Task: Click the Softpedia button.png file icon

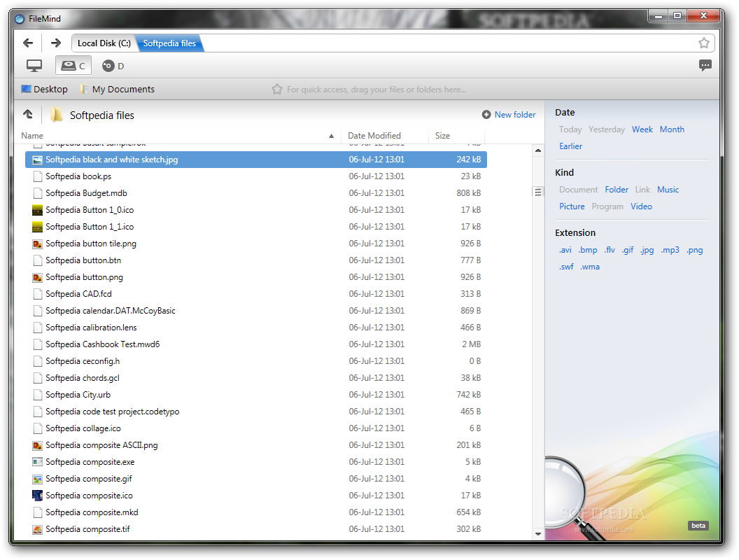Action: (x=37, y=277)
